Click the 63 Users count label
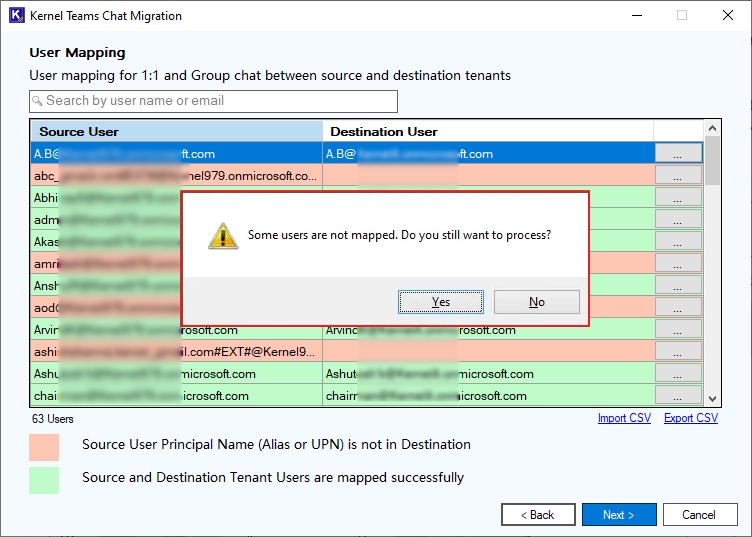The width and height of the screenshot is (752, 537). pos(52,419)
